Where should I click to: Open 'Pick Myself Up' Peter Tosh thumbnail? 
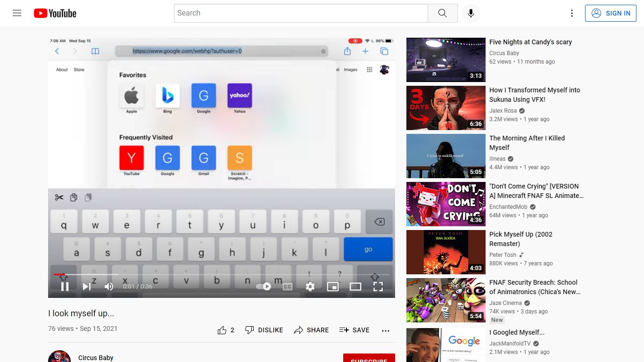[446, 252]
